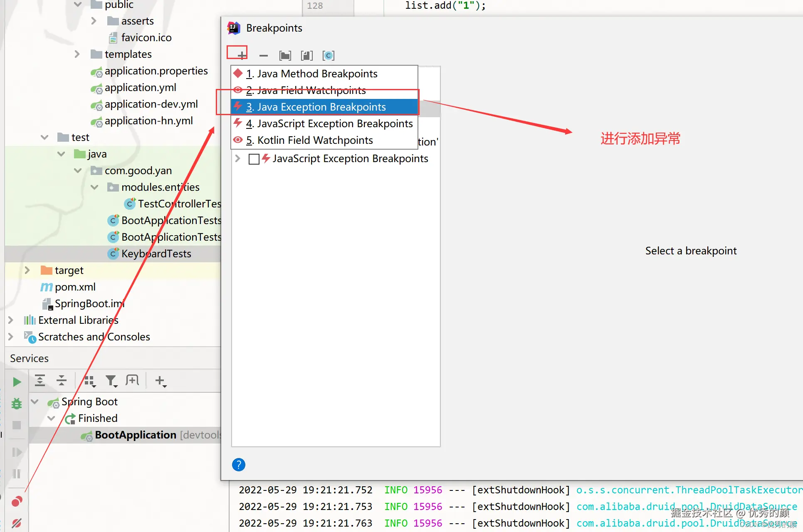Click View Breakpoints red circles icon
Screen dimensions: 803x532
(17, 502)
